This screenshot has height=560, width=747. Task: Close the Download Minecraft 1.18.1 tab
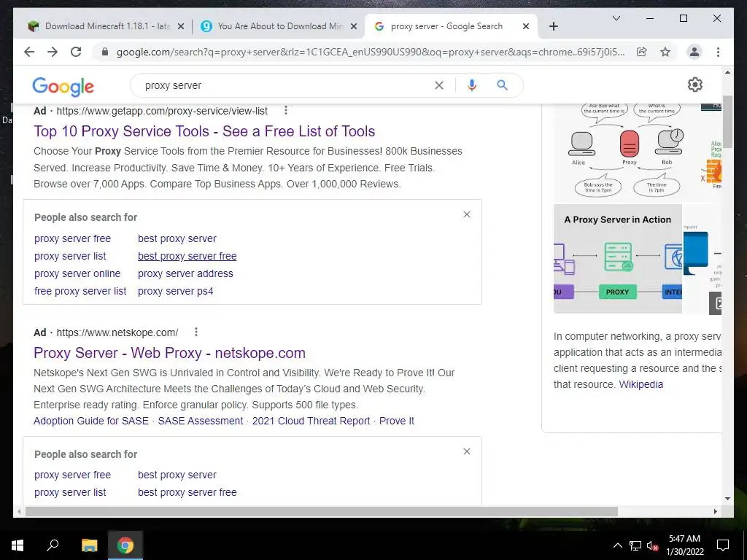click(181, 26)
